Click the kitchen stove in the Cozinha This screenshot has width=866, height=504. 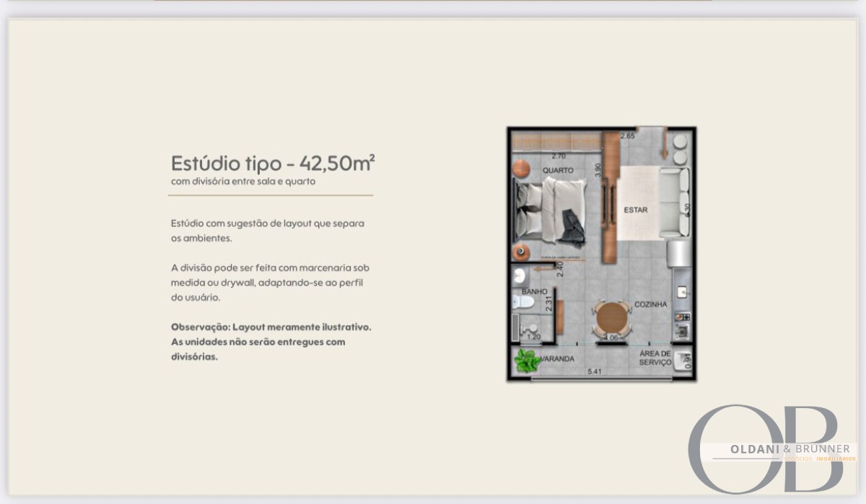click(x=682, y=317)
